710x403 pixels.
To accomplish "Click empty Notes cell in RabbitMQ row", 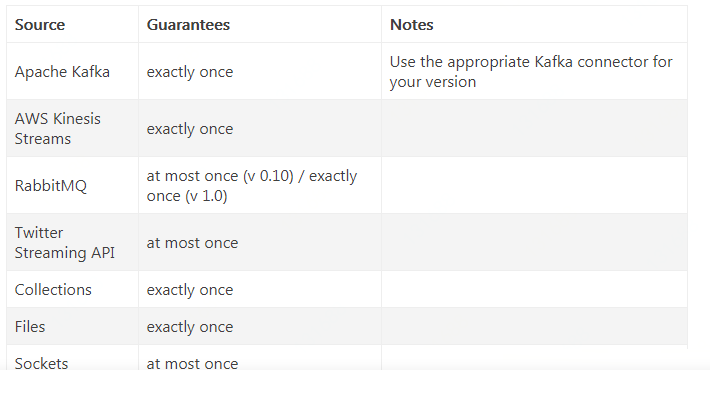I will tap(534, 186).
